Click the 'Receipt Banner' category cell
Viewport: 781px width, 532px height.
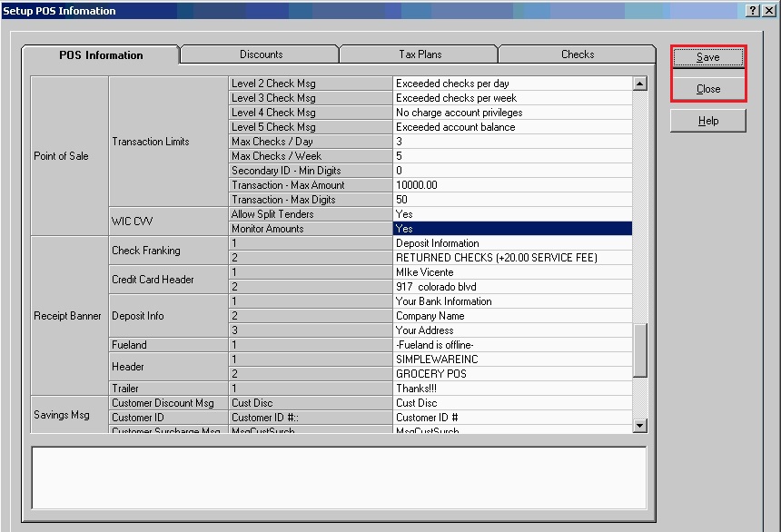70,316
